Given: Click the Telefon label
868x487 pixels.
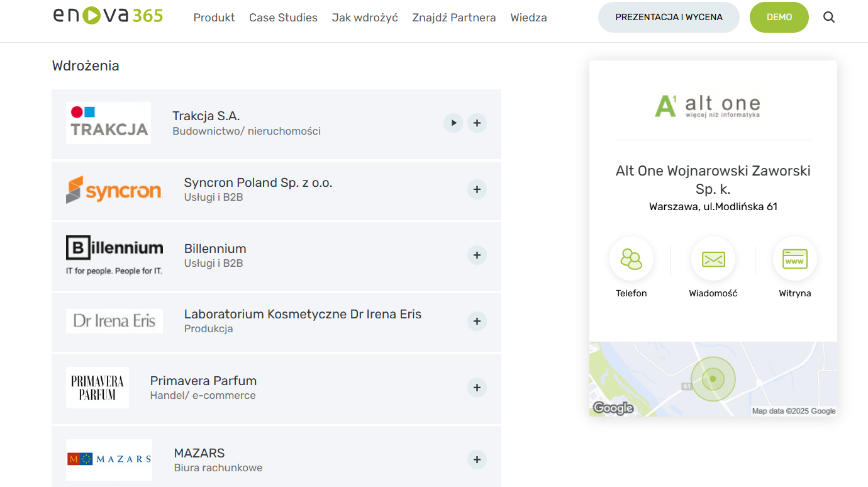Looking at the screenshot, I should (632, 293).
